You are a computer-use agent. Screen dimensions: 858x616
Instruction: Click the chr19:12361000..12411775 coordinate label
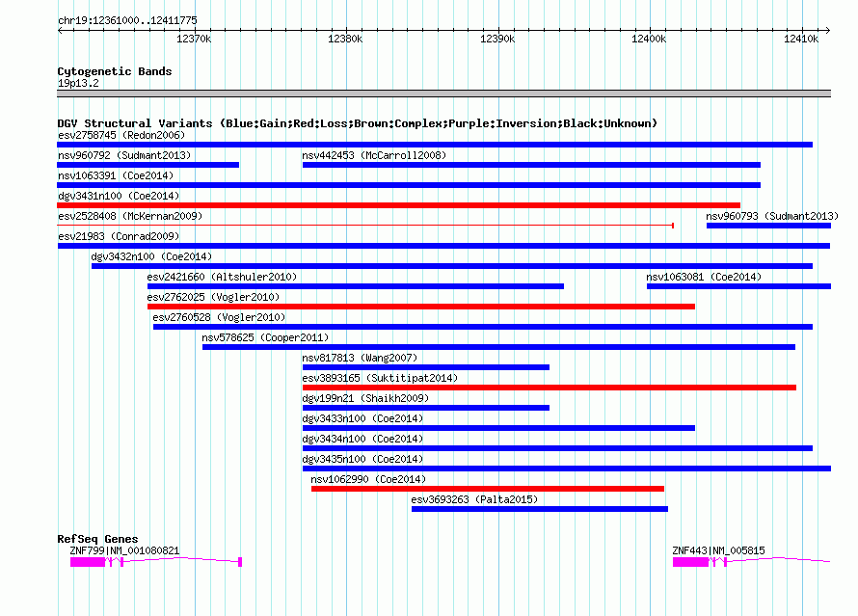coord(127,20)
